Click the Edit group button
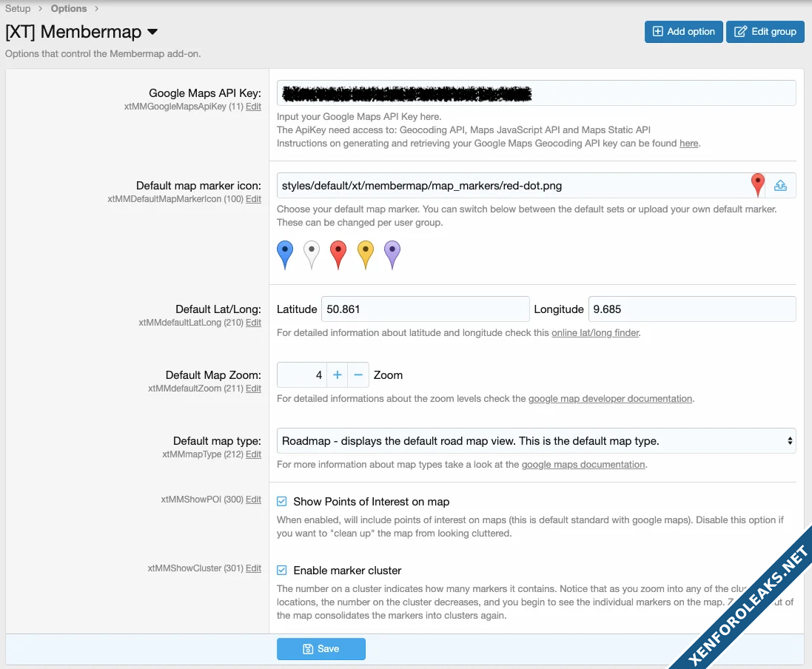812x669 pixels. coord(765,32)
